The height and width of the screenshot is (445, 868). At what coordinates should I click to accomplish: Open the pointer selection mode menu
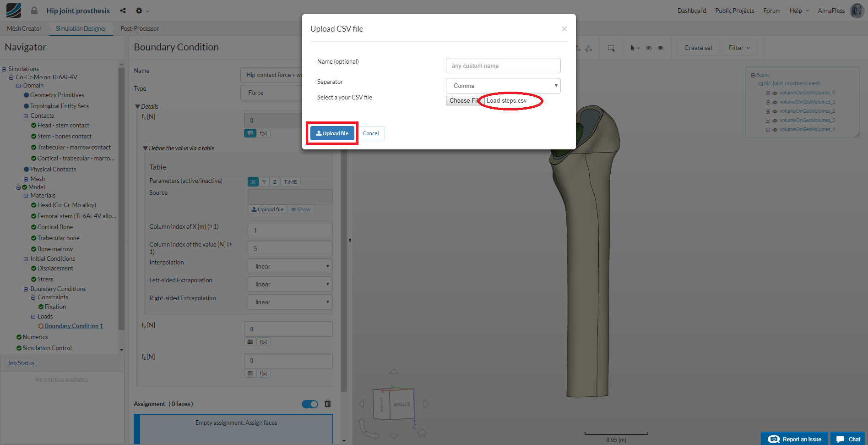click(x=635, y=48)
